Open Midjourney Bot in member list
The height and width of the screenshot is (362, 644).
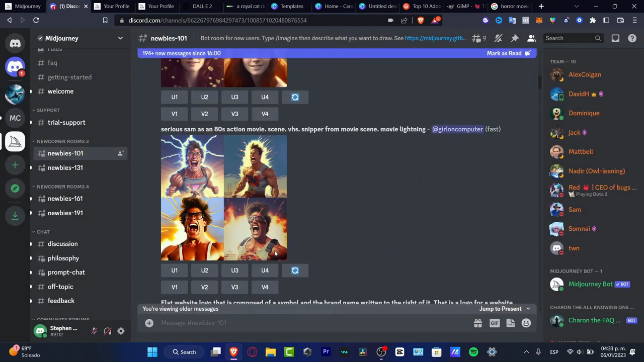(x=591, y=285)
